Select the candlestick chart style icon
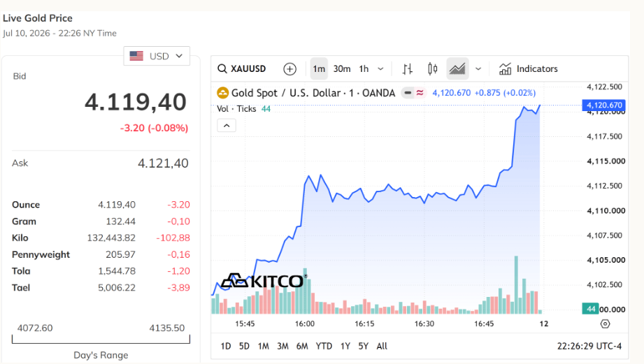This screenshot has width=644, height=364. [x=432, y=69]
